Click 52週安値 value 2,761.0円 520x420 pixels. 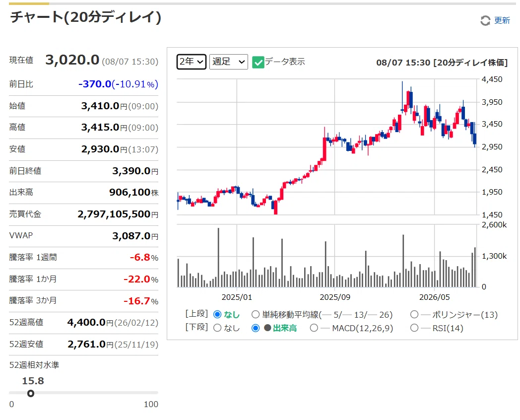pos(90,345)
